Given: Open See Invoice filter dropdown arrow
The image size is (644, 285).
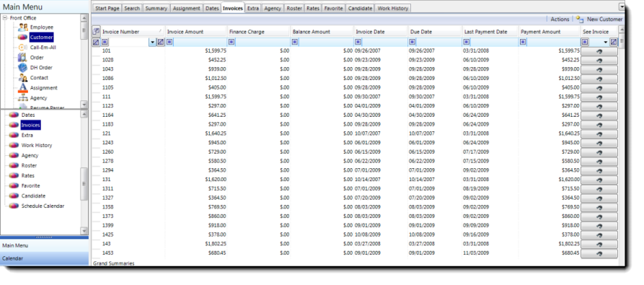Looking at the screenshot, I should [605, 42].
